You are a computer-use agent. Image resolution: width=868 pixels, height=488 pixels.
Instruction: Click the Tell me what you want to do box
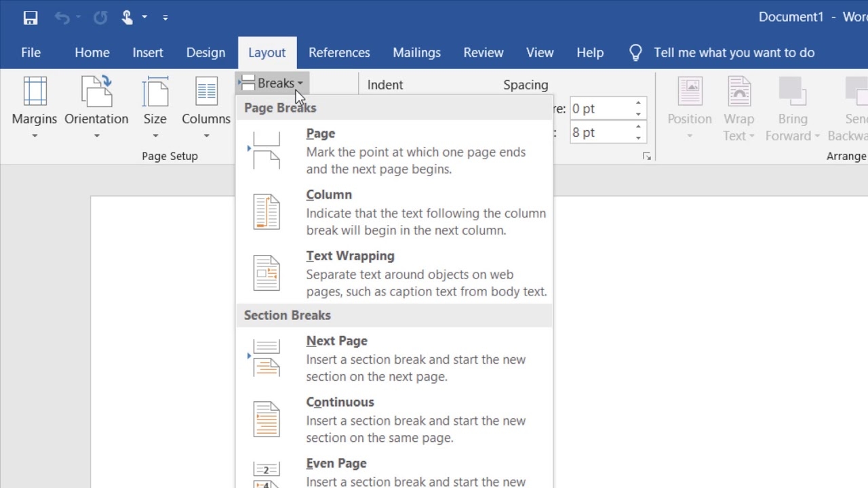click(734, 53)
